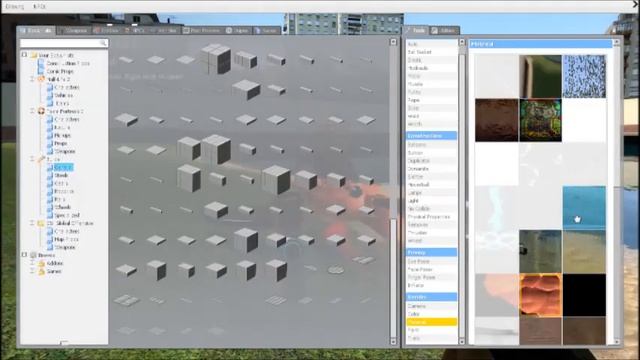This screenshot has width=640, height=360.
Task: Pick the colorful stained glass material swatch
Action: point(540,120)
